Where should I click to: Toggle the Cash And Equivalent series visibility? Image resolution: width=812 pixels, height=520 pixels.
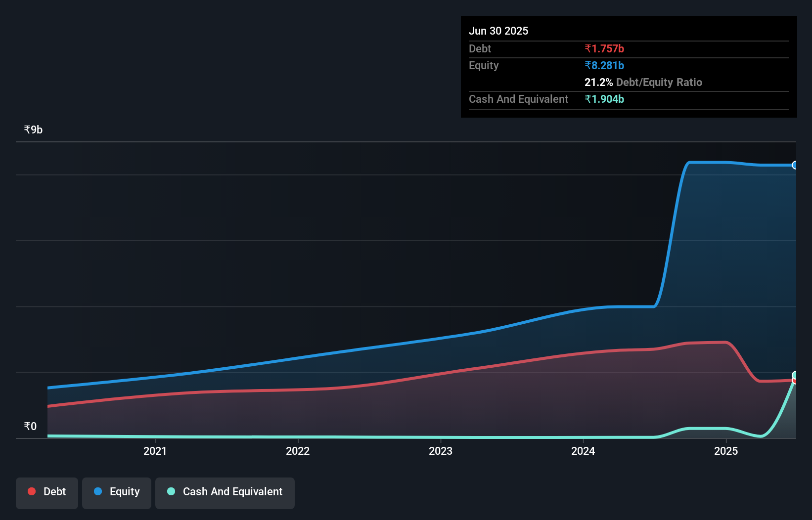225,492
